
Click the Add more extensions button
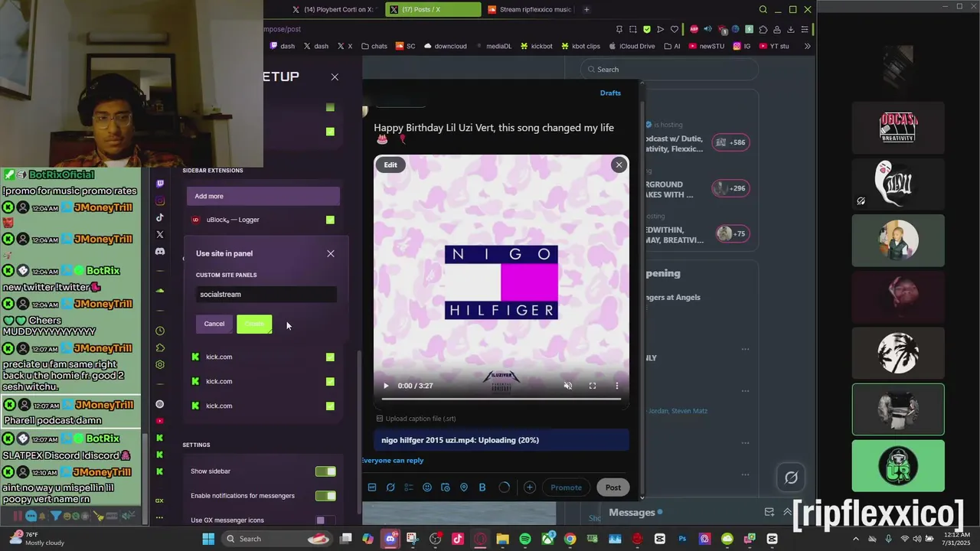(263, 196)
